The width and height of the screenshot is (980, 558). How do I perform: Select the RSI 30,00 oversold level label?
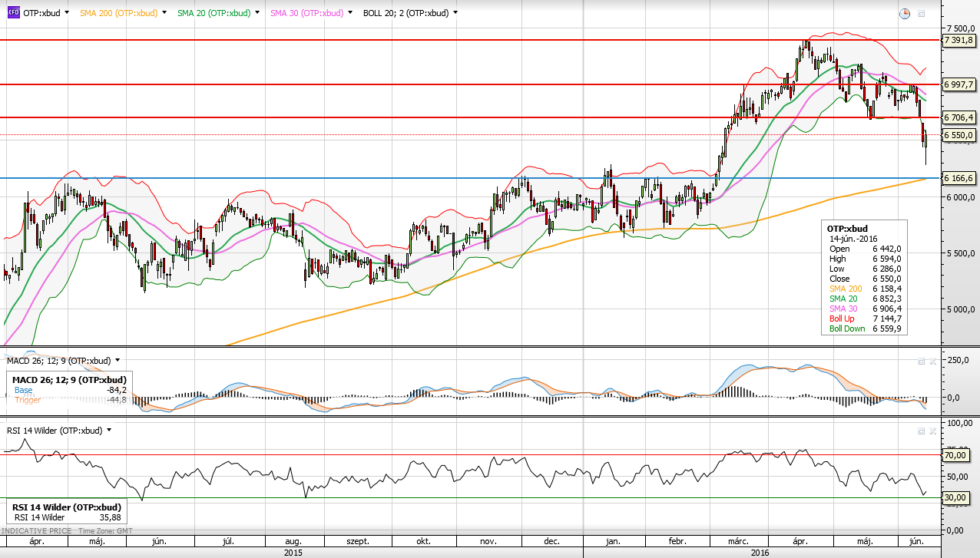tap(955, 498)
